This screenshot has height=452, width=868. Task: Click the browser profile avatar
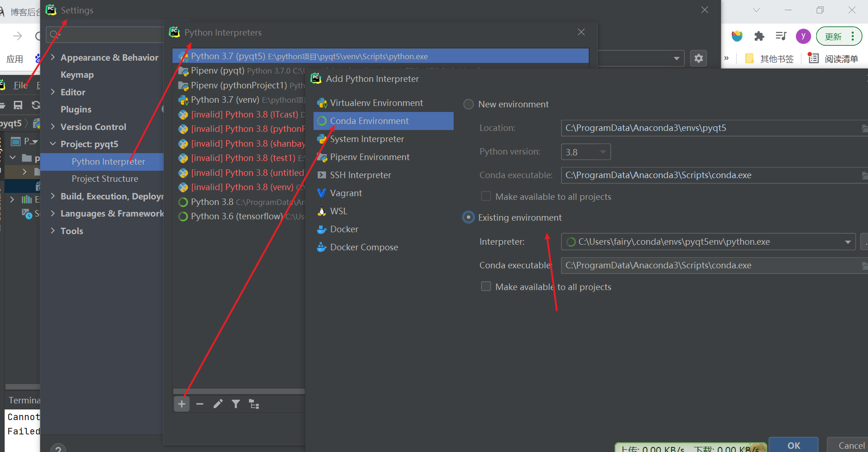803,36
